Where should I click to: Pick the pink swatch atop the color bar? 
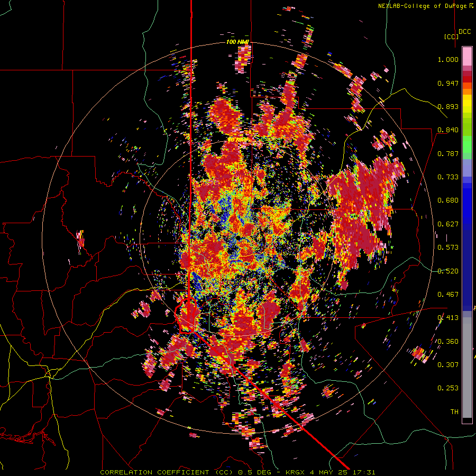[467, 56]
